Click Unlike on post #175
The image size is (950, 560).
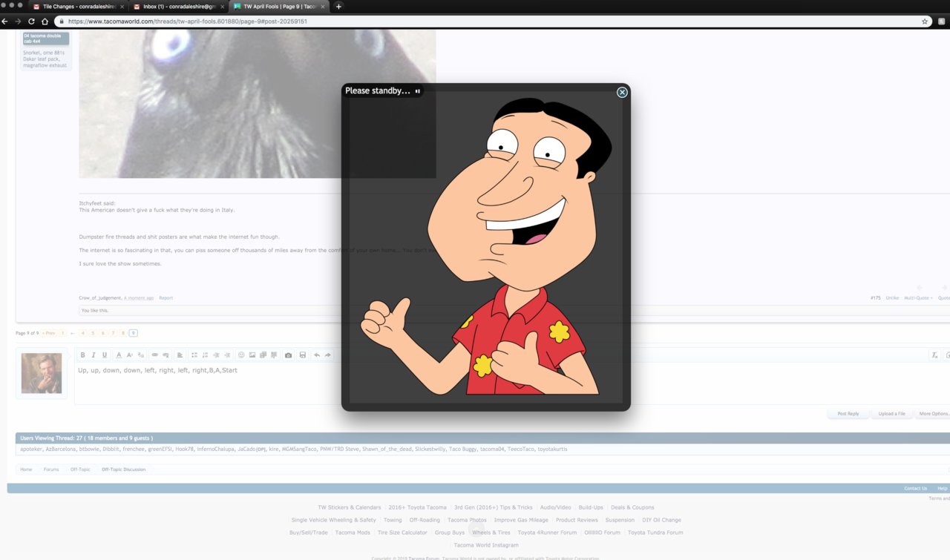pyautogui.click(x=892, y=298)
